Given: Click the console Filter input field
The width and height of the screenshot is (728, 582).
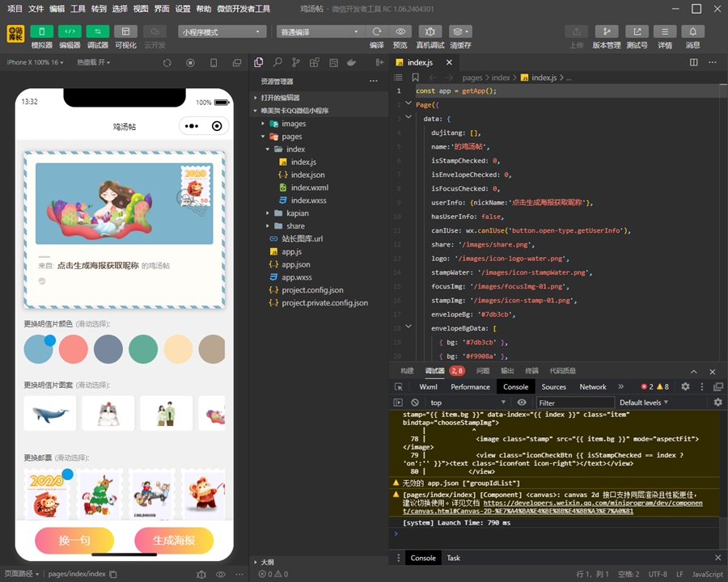Looking at the screenshot, I should 574,403.
